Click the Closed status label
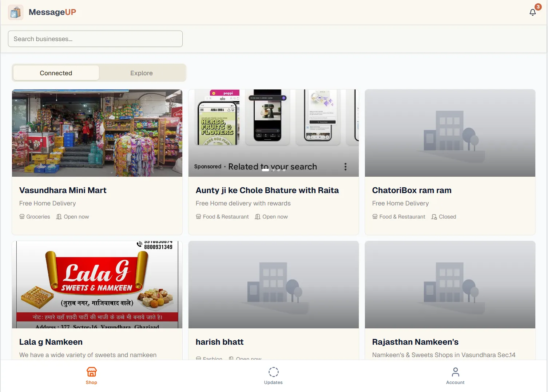 pyautogui.click(x=447, y=217)
